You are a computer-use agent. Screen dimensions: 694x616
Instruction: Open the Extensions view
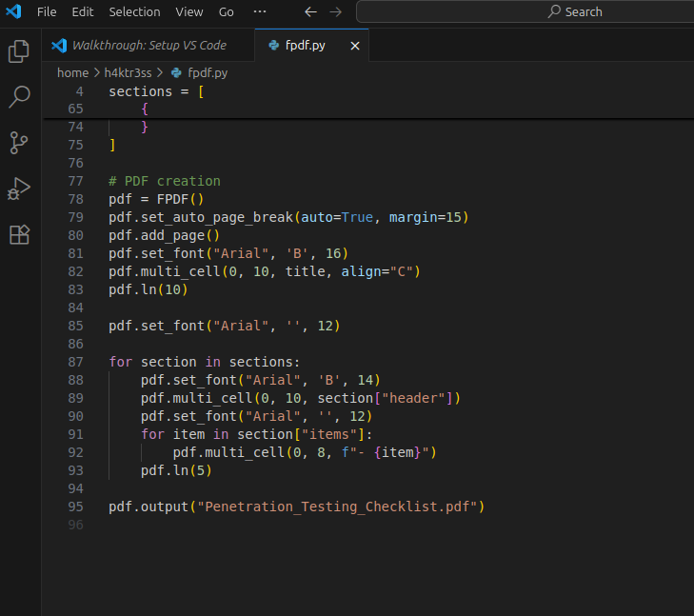19,234
